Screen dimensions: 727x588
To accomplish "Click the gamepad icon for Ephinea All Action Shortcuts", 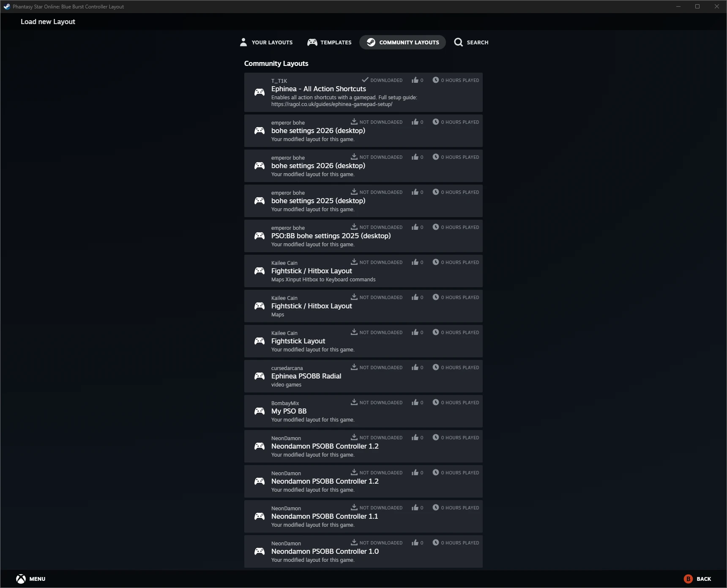I will coord(259,92).
